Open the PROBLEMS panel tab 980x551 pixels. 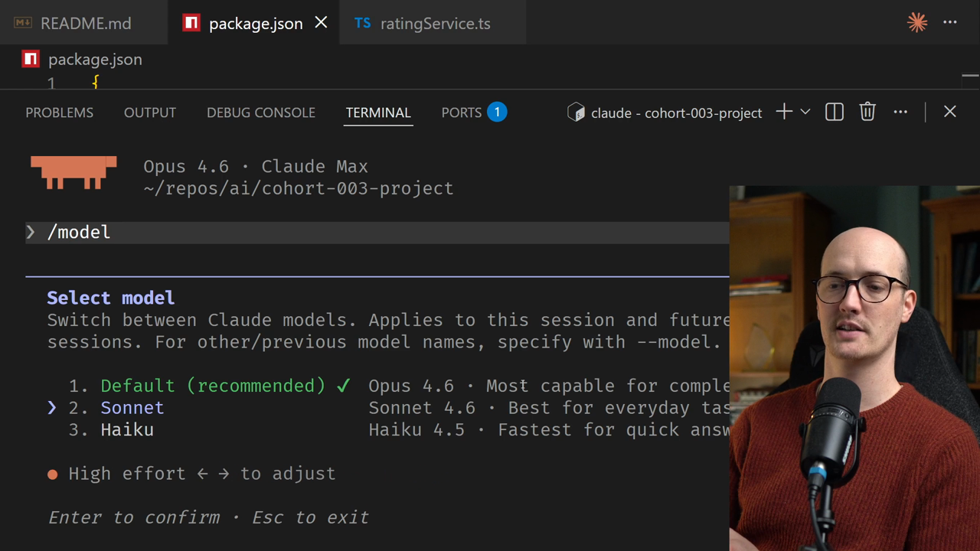(x=60, y=112)
